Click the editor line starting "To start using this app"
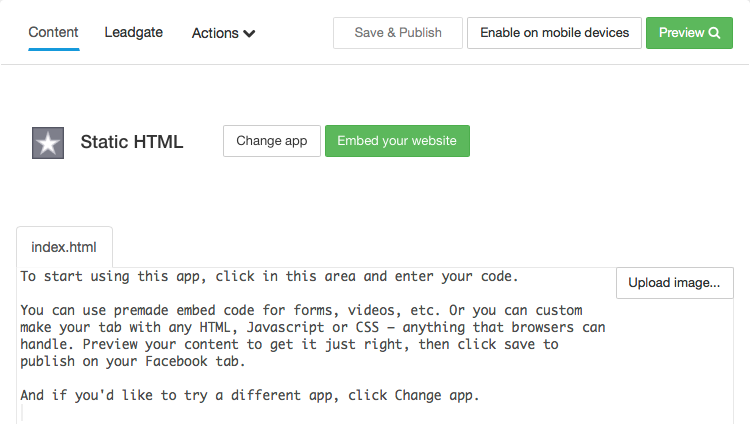The height and width of the screenshot is (424, 750). (x=269, y=276)
